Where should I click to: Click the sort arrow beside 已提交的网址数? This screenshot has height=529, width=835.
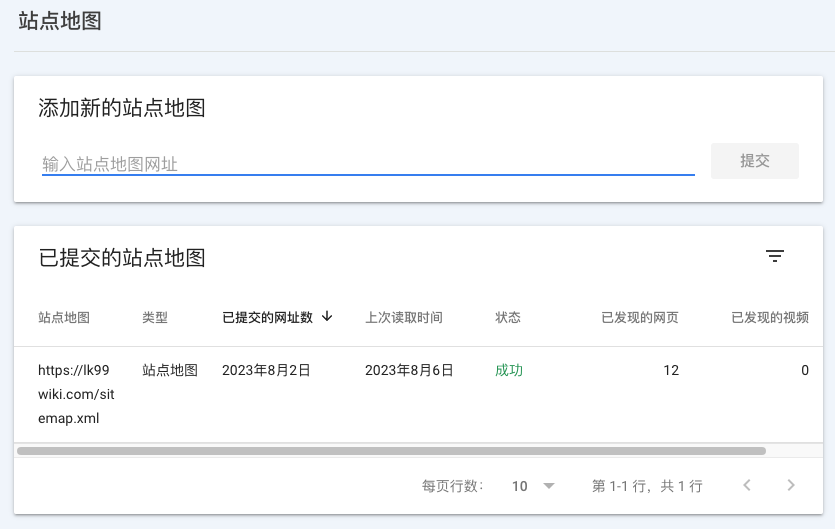(x=327, y=317)
